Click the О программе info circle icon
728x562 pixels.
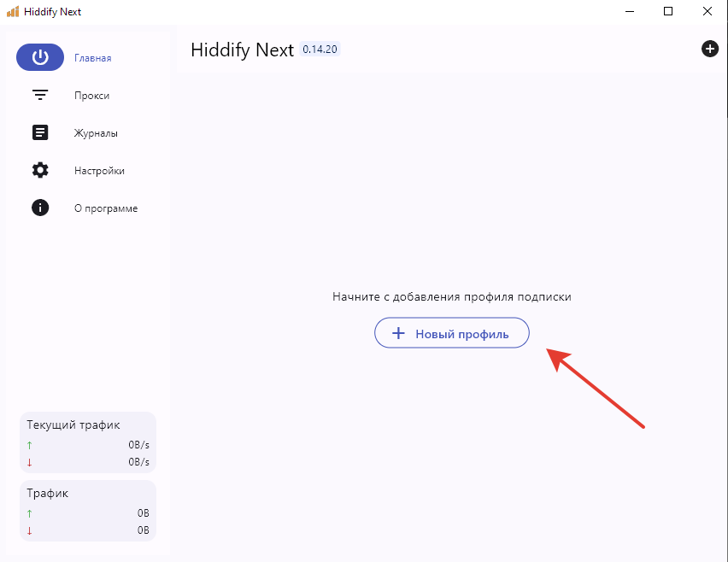40,208
